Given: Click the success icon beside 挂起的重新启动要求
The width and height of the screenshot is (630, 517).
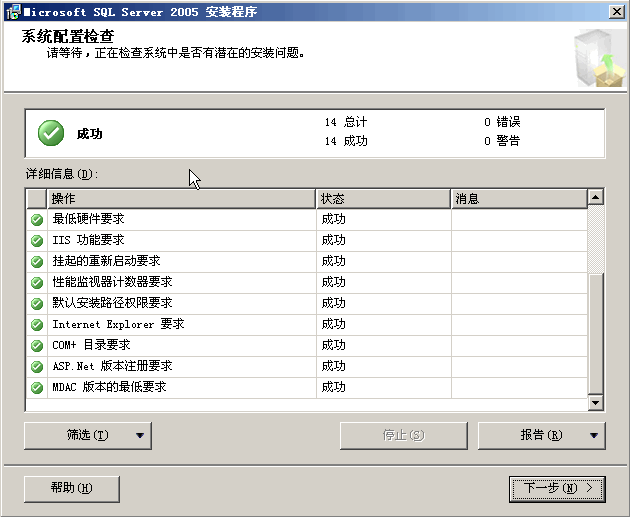Looking at the screenshot, I should (x=37, y=262).
